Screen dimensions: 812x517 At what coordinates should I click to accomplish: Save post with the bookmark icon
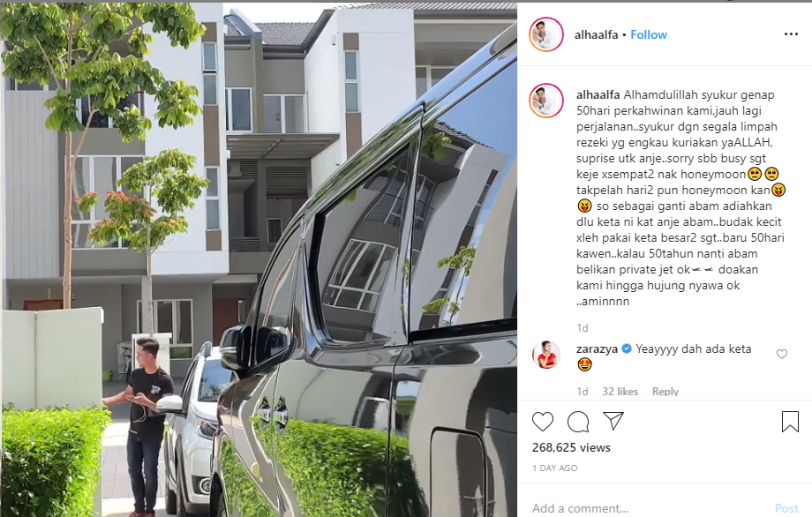click(x=790, y=422)
